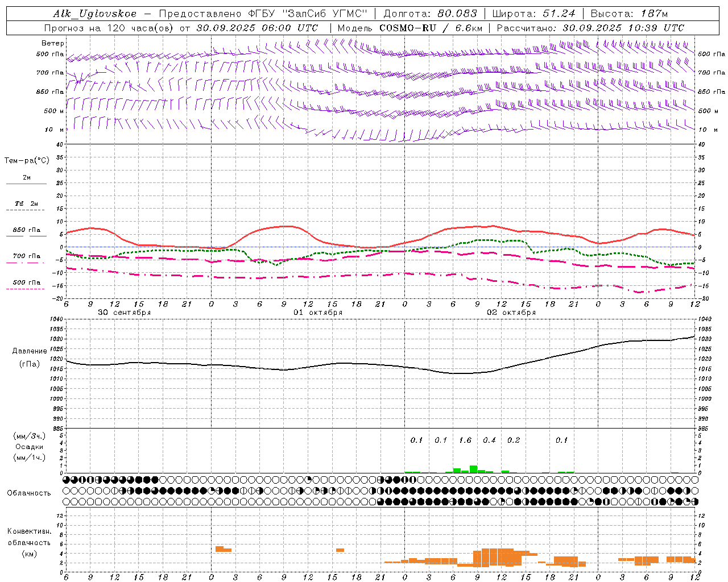This screenshot has width=728, height=582.
Task: Click the Конвективн. convective cloud label
Action: [29, 531]
